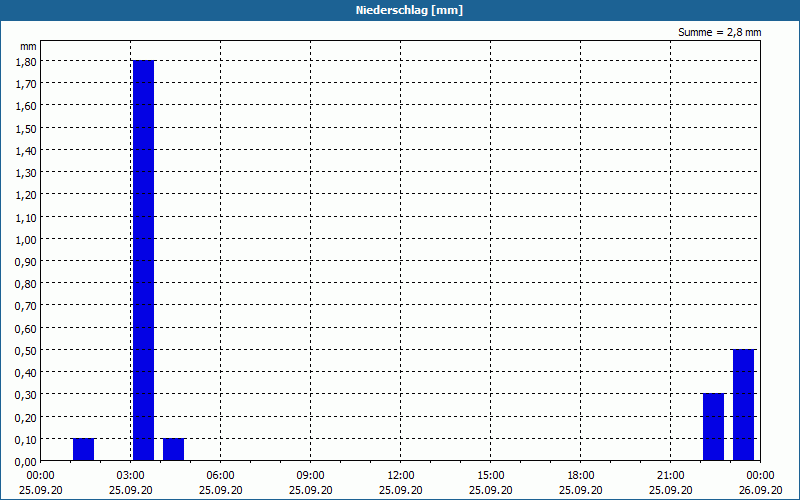Click the 0,10 mm bar near 01:00
Viewport: 800px width, 500px height.
83,449
